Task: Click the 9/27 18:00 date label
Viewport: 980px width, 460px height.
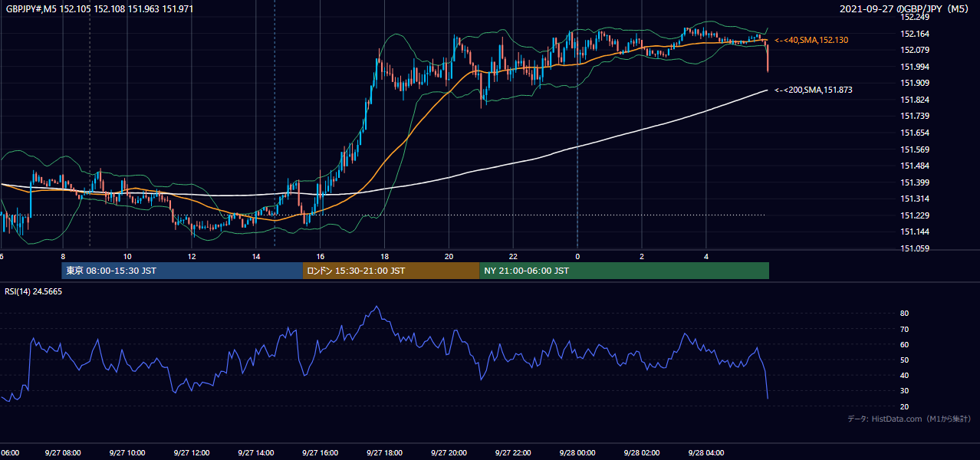Action: click(x=385, y=453)
